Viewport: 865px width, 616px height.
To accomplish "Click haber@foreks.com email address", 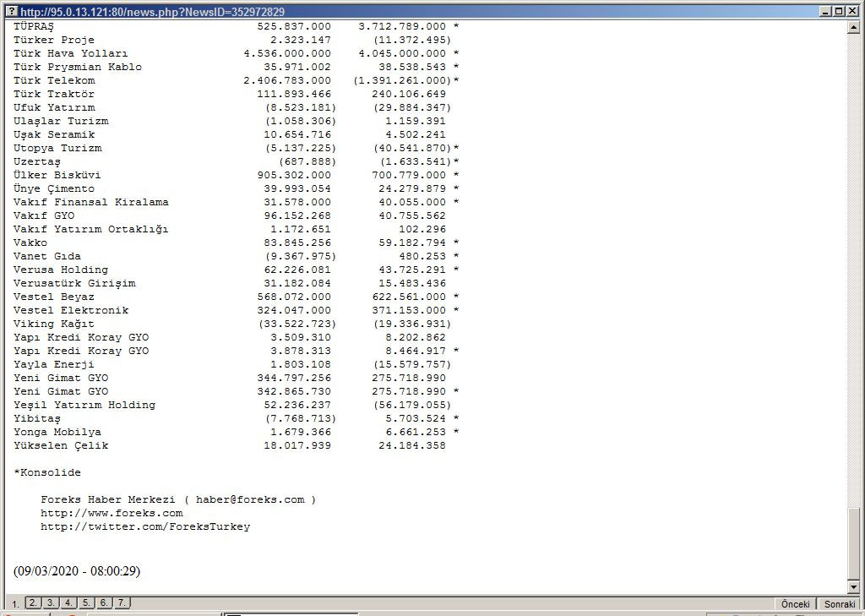I will point(250,499).
